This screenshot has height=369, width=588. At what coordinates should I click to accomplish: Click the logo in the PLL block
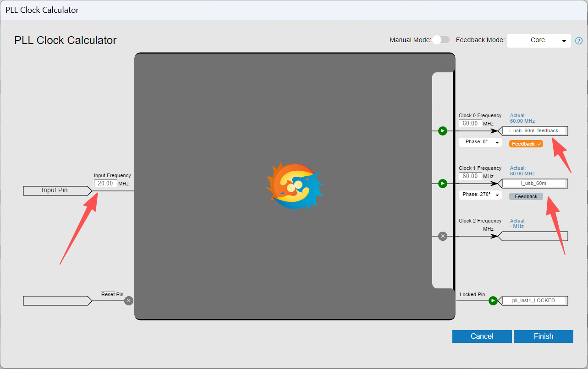[x=295, y=186]
